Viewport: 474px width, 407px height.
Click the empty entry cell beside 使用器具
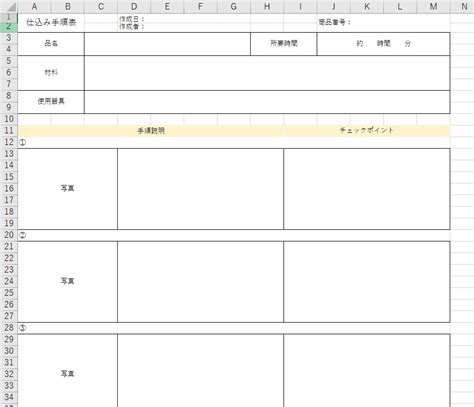pos(267,102)
